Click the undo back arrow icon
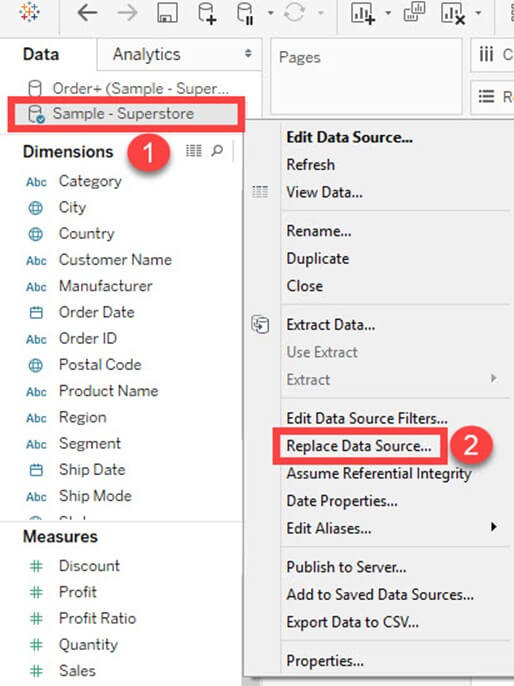The image size is (514, 686). click(87, 13)
